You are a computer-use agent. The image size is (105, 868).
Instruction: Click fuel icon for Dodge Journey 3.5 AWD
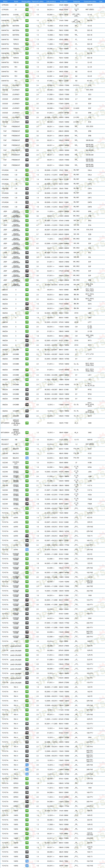click(x=27, y=108)
